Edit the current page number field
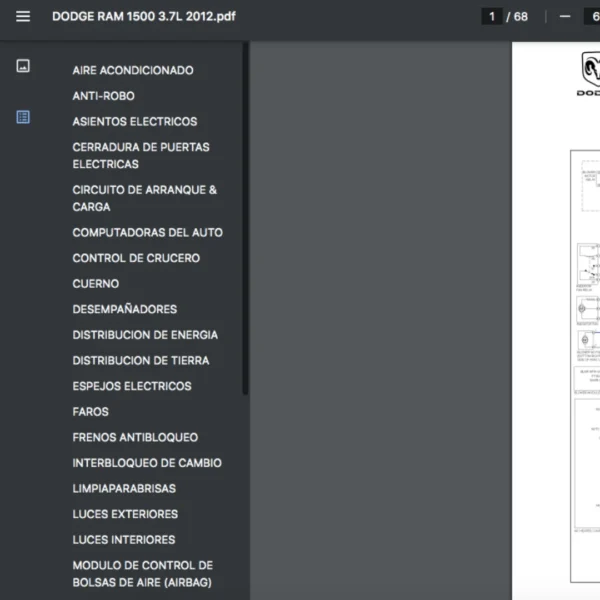The width and height of the screenshot is (600, 600). pyautogui.click(x=492, y=16)
